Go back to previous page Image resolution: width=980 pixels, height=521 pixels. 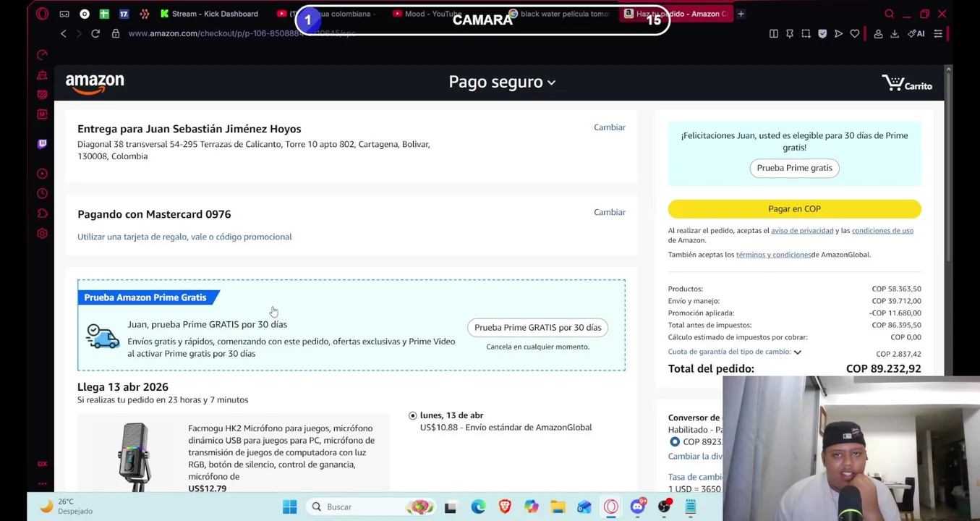coord(64,33)
